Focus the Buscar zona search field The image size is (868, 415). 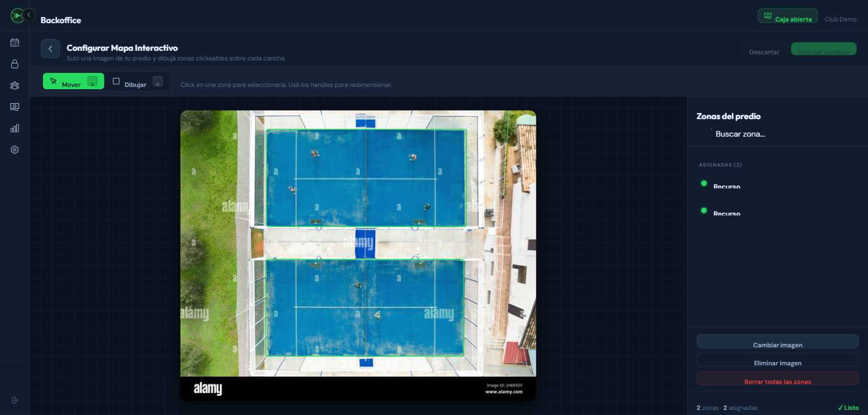click(x=778, y=134)
